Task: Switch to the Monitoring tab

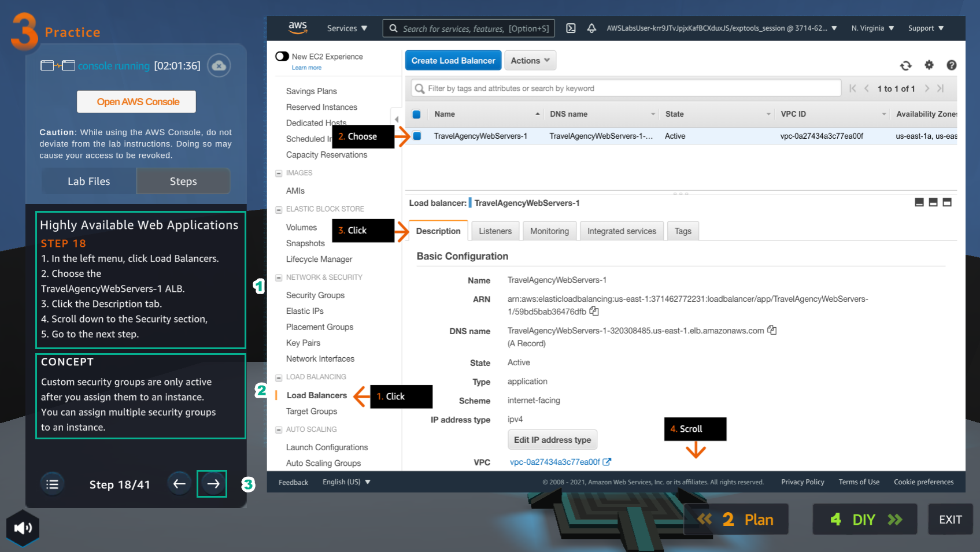Action: (x=549, y=231)
